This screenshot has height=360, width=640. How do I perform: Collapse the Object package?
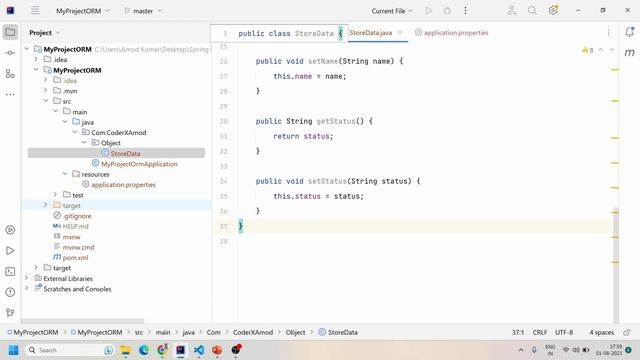(x=84, y=142)
